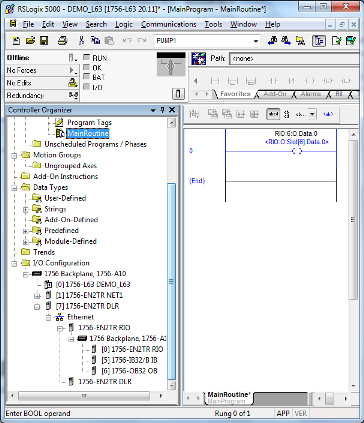
Task: Click the Find Next binoculars icon
Action: [286, 41]
